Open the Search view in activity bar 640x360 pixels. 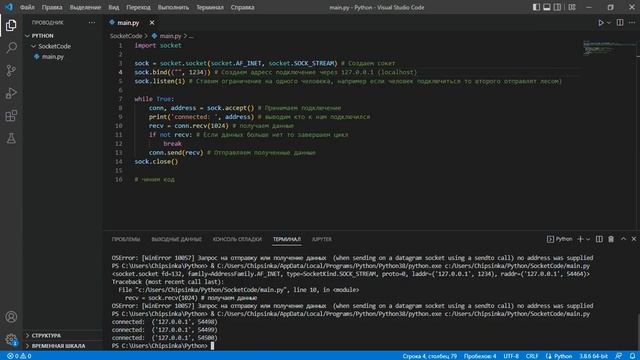[x=11, y=48]
